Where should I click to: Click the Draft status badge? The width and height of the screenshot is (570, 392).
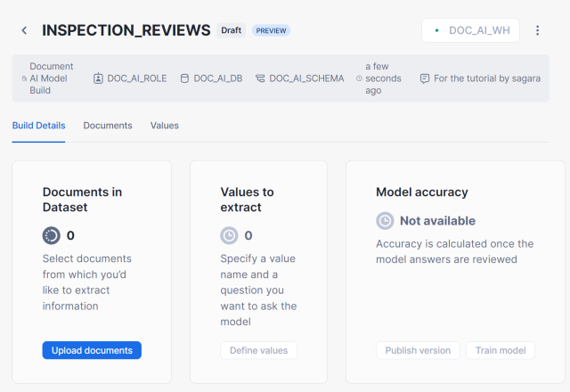(232, 30)
